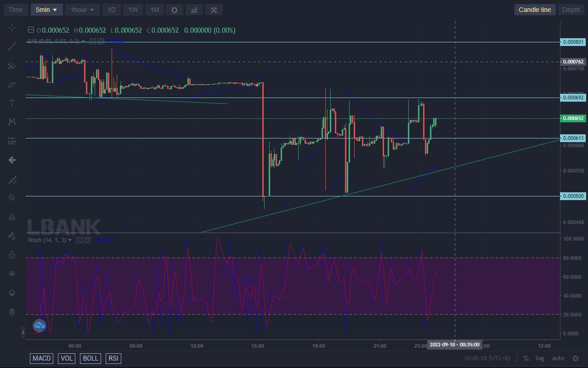
Task: Toggle percentage scale % button
Action: (526, 358)
